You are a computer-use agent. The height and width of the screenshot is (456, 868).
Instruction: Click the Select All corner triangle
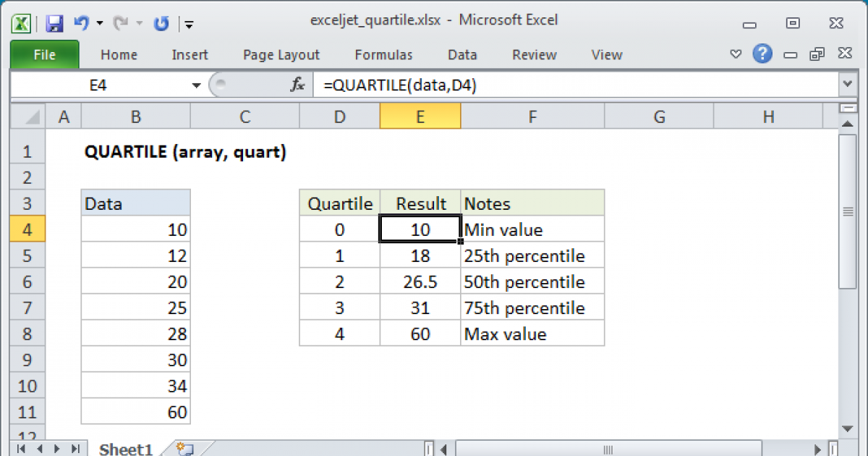tap(27, 117)
